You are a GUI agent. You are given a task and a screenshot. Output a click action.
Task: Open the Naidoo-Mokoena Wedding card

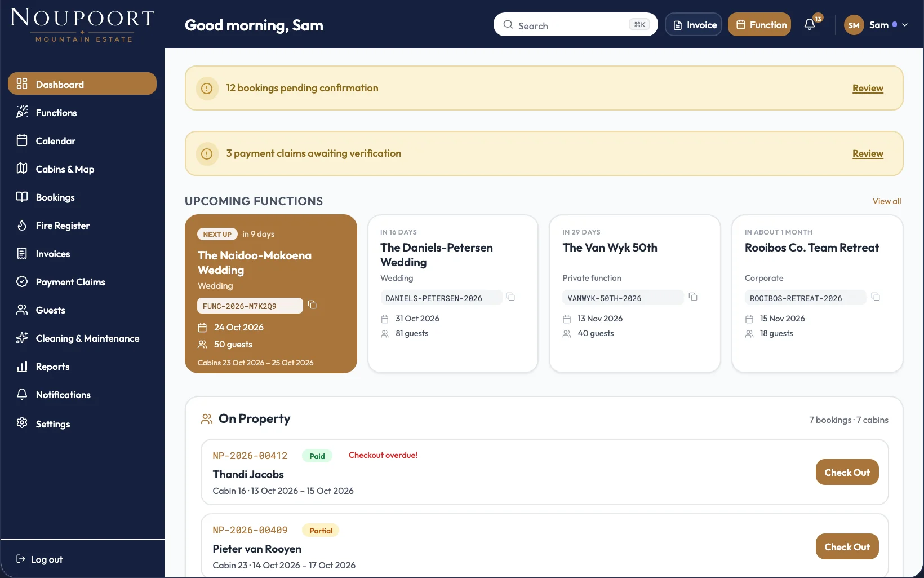point(271,294)
